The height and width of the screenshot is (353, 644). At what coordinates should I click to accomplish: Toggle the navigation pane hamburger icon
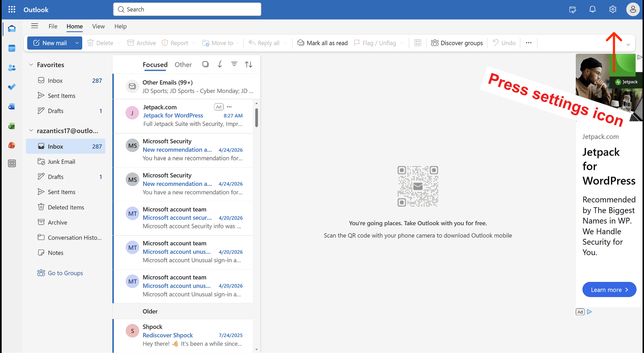coord(34,26)
